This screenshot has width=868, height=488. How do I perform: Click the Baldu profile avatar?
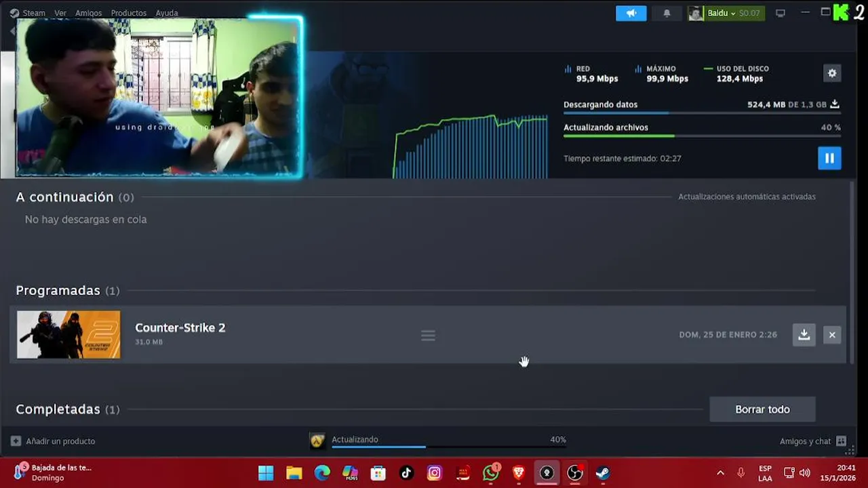coord(696,13)
